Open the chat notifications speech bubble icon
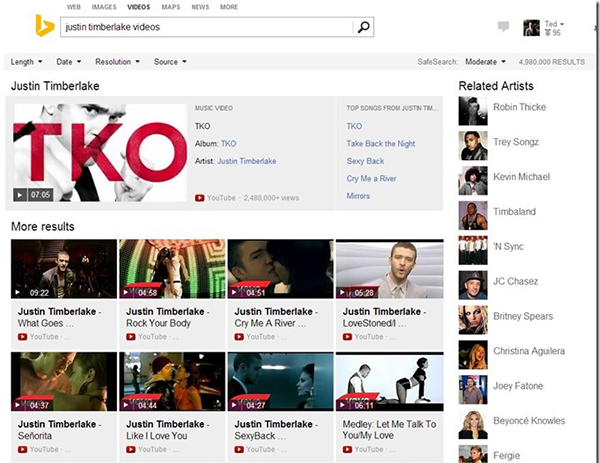Image resolution: width=600 pixels, height=463 pixels. pyautogui.click(x=503, y=26)
